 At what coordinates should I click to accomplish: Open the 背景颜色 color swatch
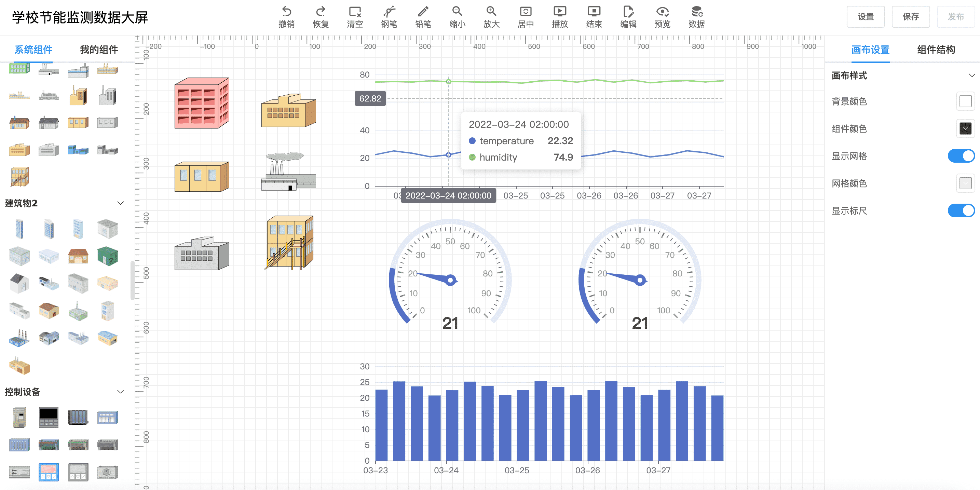(966, 101)
